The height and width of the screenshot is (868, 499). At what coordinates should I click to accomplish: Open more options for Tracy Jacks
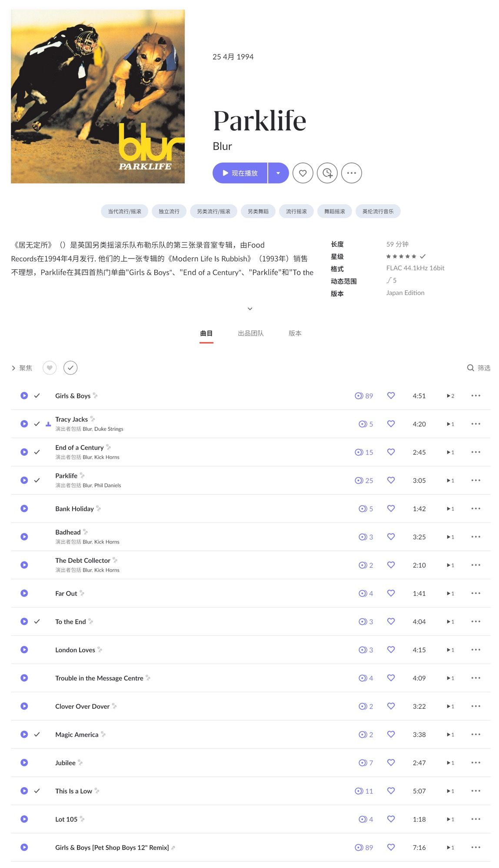[476, 424]
